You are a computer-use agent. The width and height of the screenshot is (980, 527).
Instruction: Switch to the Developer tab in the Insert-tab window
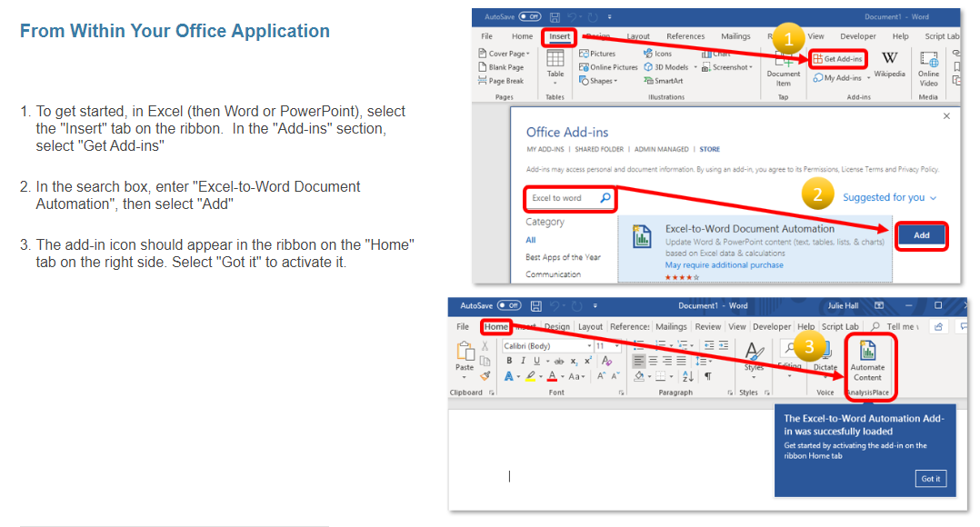[x=857, y=36]
